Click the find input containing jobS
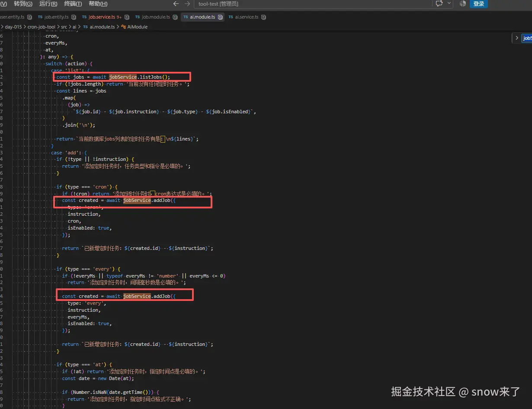 coord(527,38)
